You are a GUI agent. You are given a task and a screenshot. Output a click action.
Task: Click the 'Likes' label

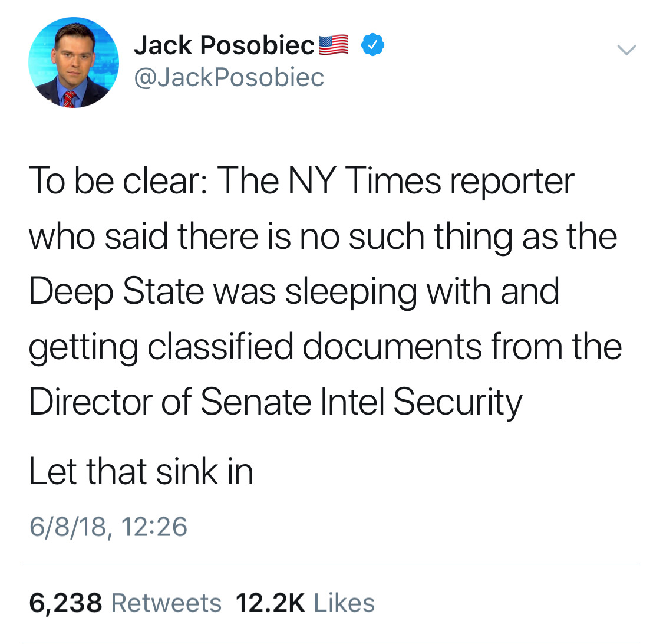point(344,603)
